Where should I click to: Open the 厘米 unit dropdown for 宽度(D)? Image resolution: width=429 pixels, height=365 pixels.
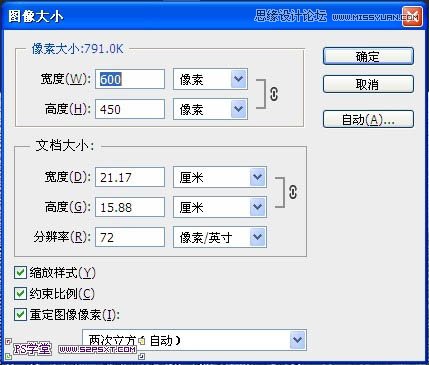click(x=220, y=177)
